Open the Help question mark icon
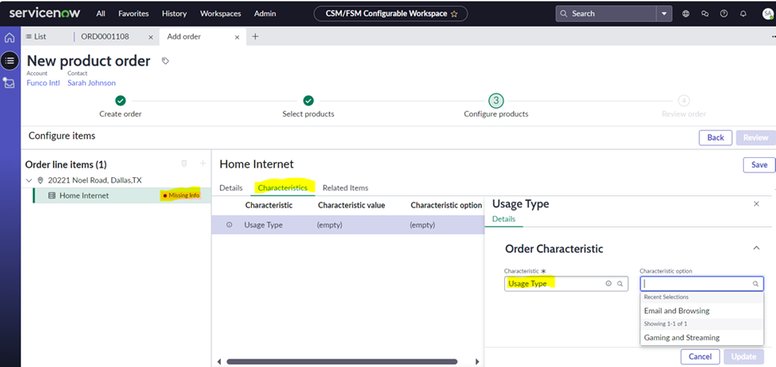The height and width of the screenshot is (367, 776). coord(724,14)
